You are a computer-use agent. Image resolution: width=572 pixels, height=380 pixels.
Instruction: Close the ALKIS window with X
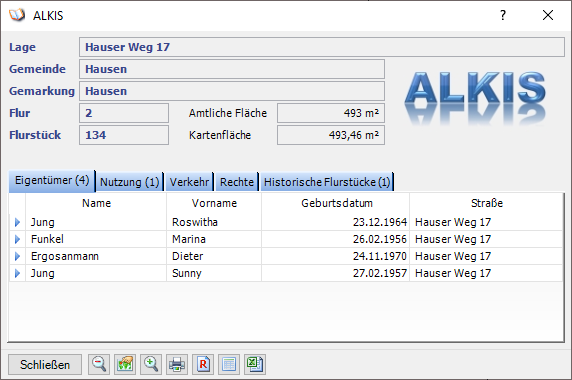(x=548, y=15)
